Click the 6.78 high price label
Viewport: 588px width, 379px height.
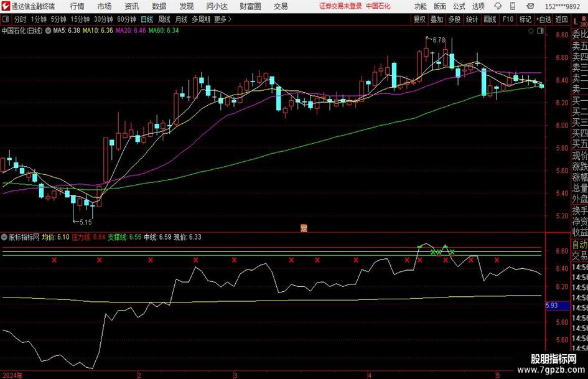(439, 40)
